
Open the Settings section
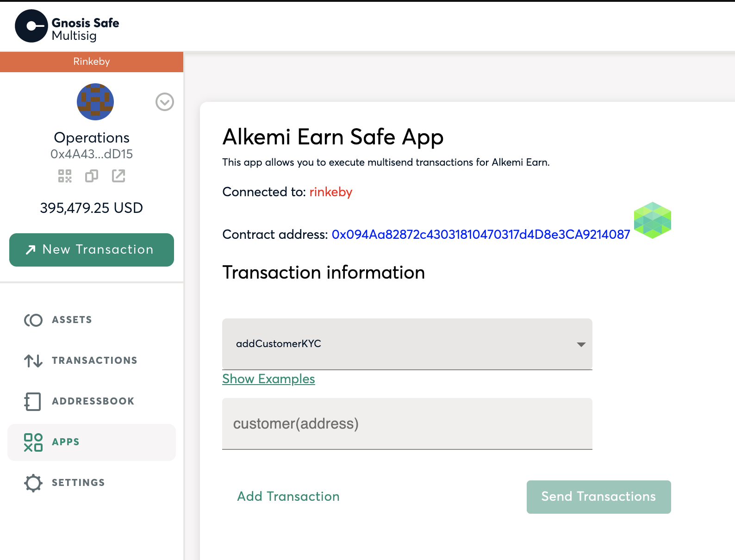[92, 483]
